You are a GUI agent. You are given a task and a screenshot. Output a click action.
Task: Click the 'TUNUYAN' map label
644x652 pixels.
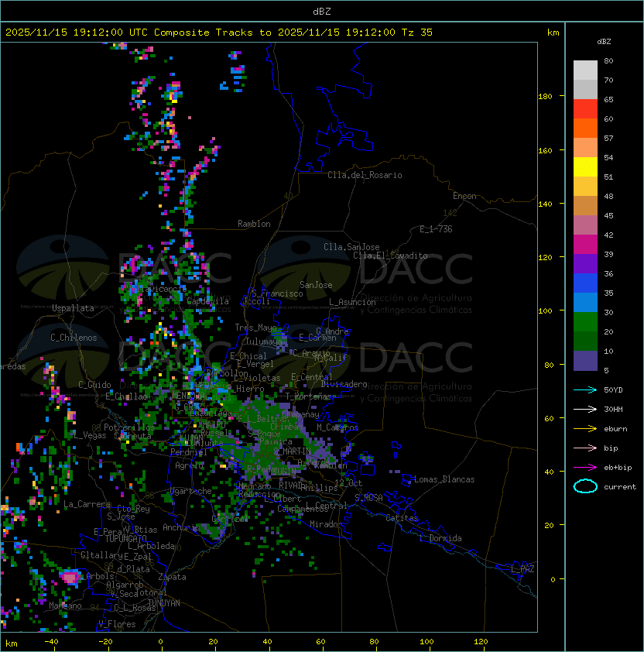[164, 603]
